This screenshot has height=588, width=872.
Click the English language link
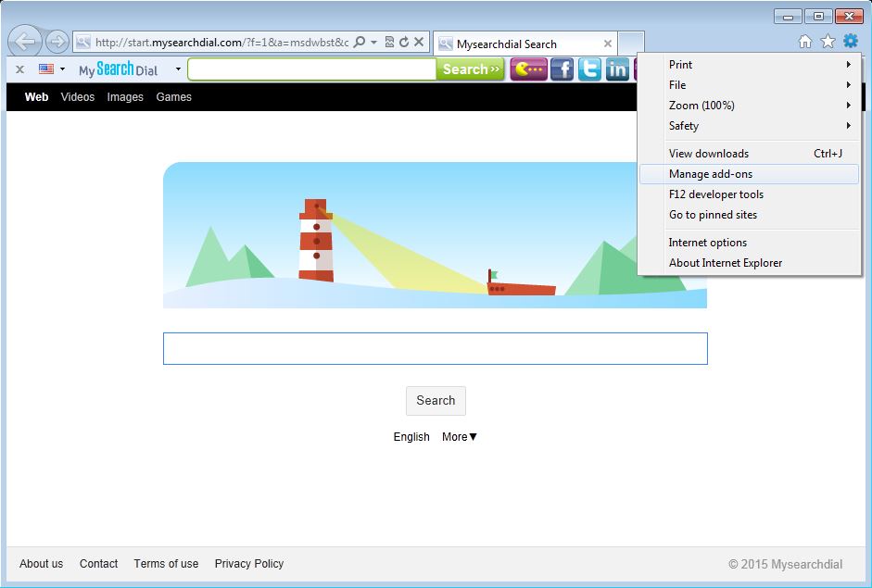[411, 437]
